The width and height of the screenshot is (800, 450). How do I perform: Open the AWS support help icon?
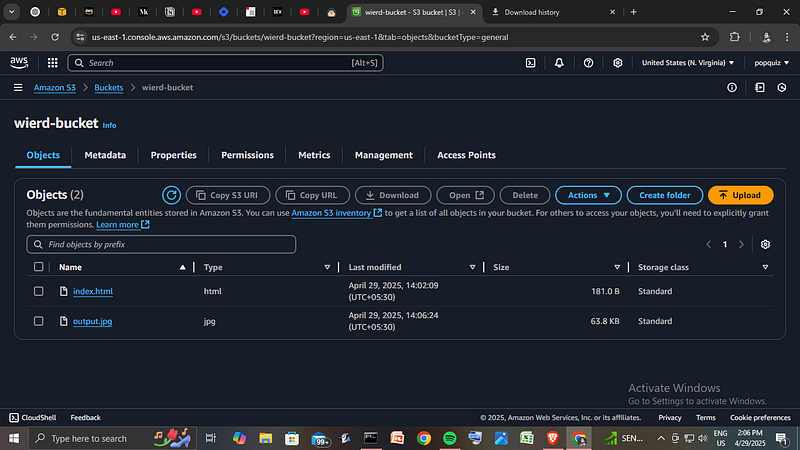[588, 63]
